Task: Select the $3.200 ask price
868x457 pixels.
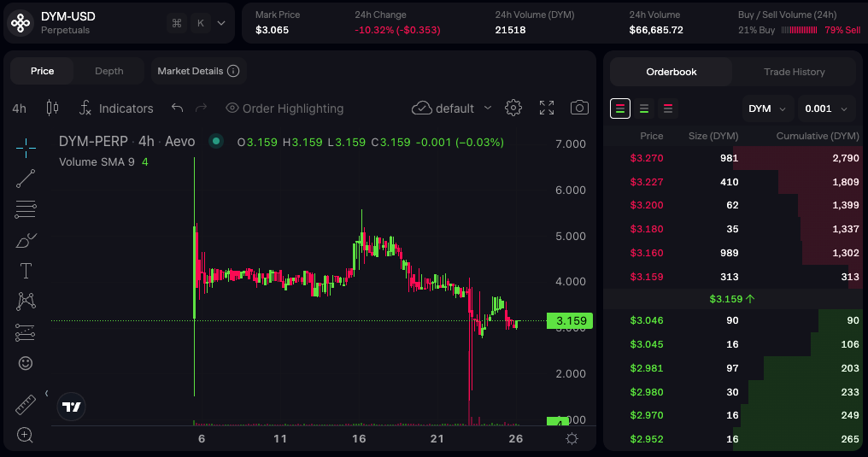Action: point(647,205)
